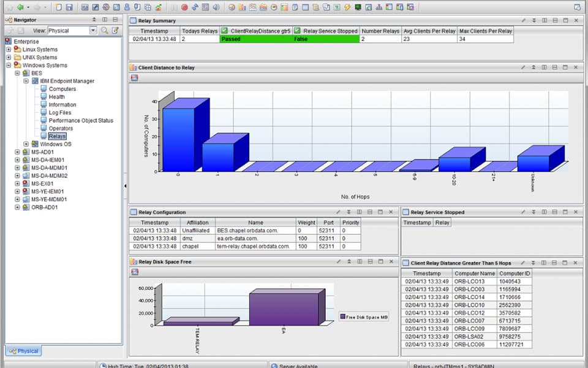588x368 pixels.
Task: Select the ORB-LCO13 table cell
Action: tap(474, 282)
